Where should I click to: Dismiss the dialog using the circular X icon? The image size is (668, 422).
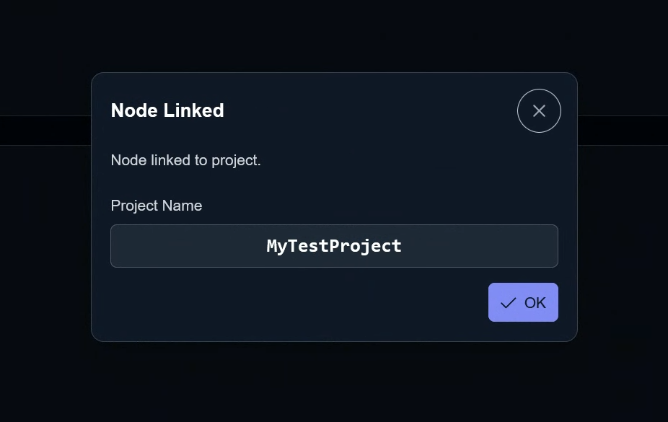coord(539,111)
